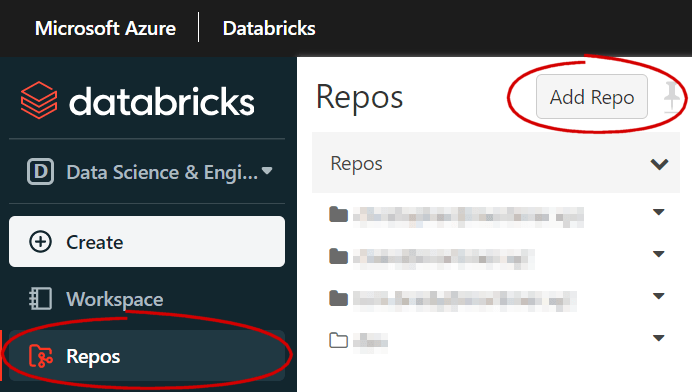Select Repos in the left sidebar
This screenshot has height=392, width=692.
(147, 356)
